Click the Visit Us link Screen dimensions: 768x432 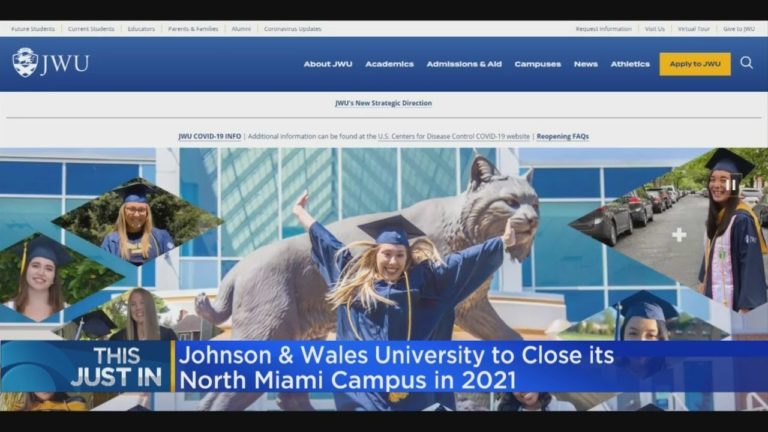[x=654, y=29]
